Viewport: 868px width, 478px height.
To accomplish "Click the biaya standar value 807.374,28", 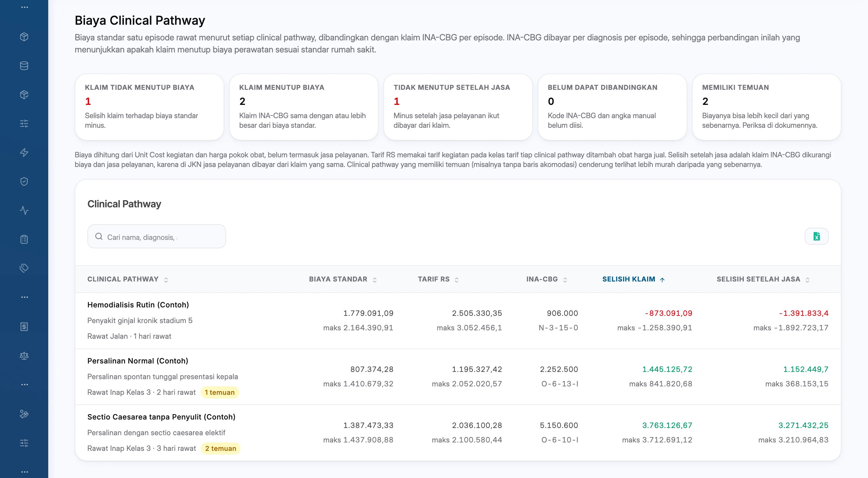I will pyautogui.click(x=372, y=370).
